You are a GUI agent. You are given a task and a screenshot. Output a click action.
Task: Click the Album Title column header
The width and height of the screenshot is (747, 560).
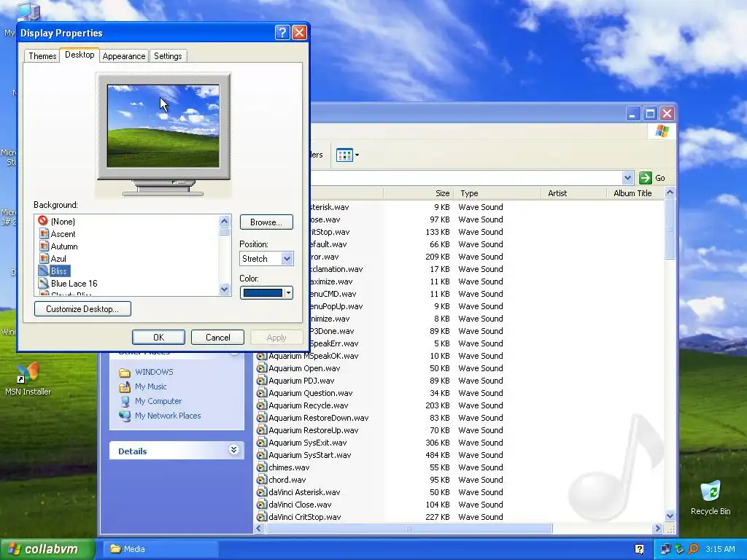click(635, 192)
